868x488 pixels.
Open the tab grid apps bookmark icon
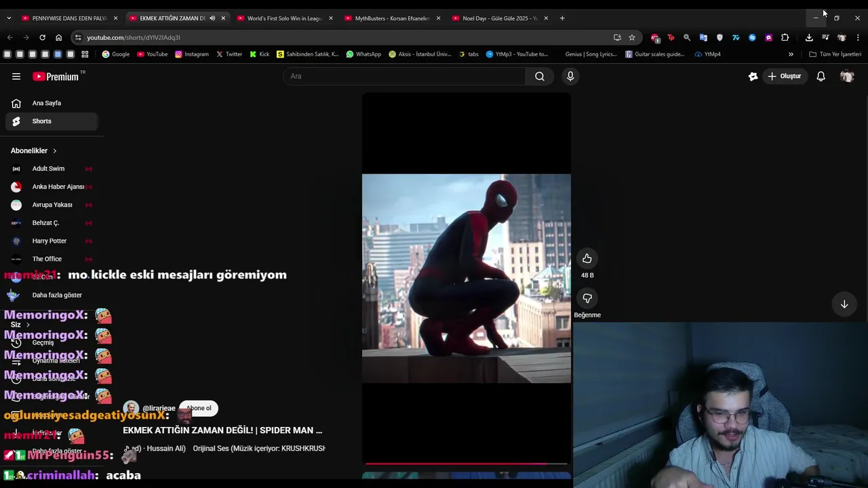[85, 54]
